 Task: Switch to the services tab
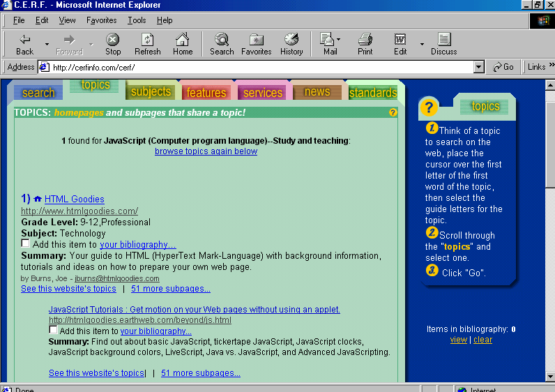pos(262,93)
